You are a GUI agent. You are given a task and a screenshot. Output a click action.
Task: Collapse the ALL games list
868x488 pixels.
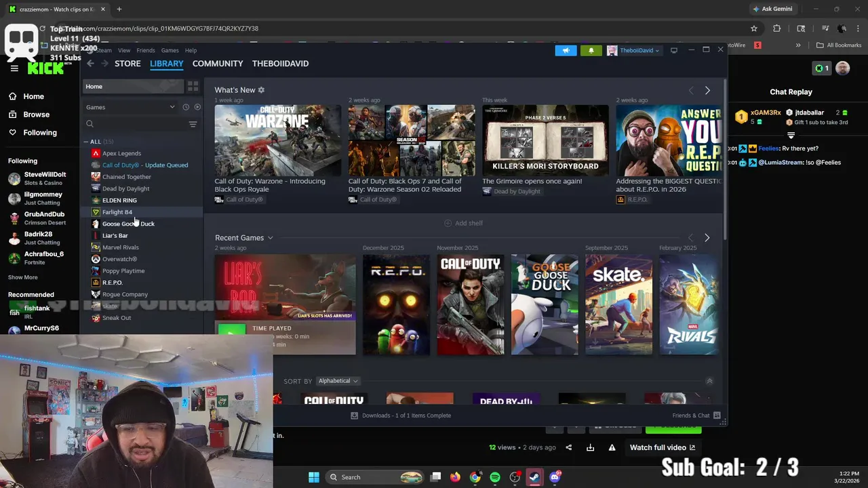86,142
